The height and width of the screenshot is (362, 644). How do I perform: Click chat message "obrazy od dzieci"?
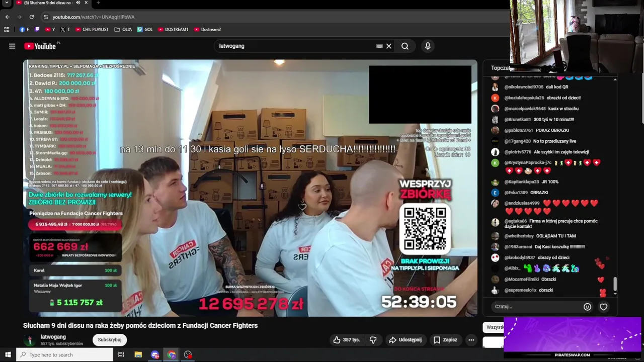pyautogui.click(x=553, y=257)
